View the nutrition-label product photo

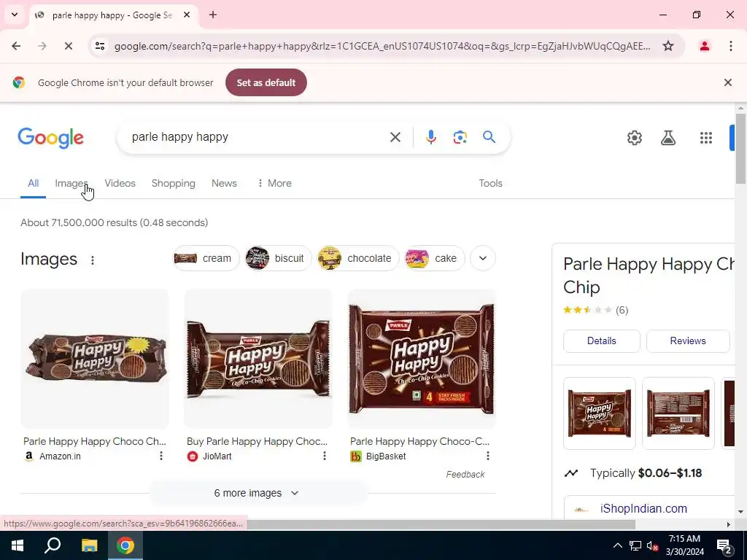point(678,413)
